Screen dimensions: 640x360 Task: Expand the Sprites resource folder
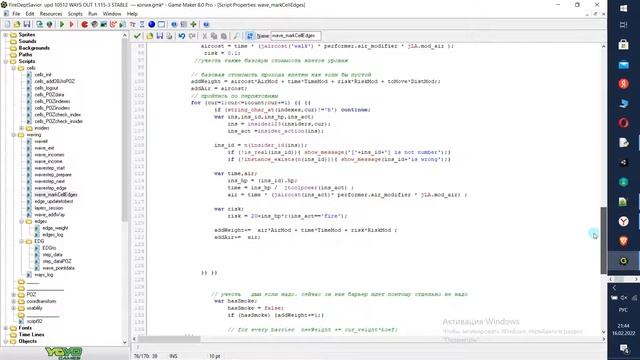[6, 35]
